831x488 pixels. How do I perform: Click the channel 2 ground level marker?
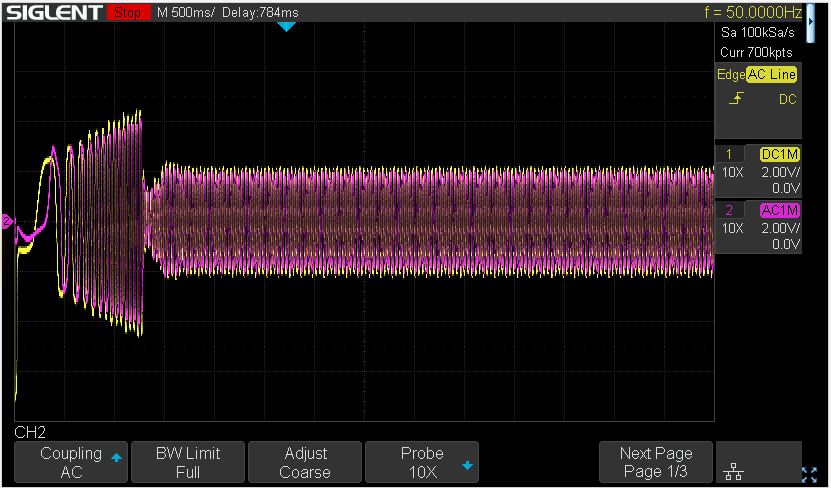coord(7,221)
